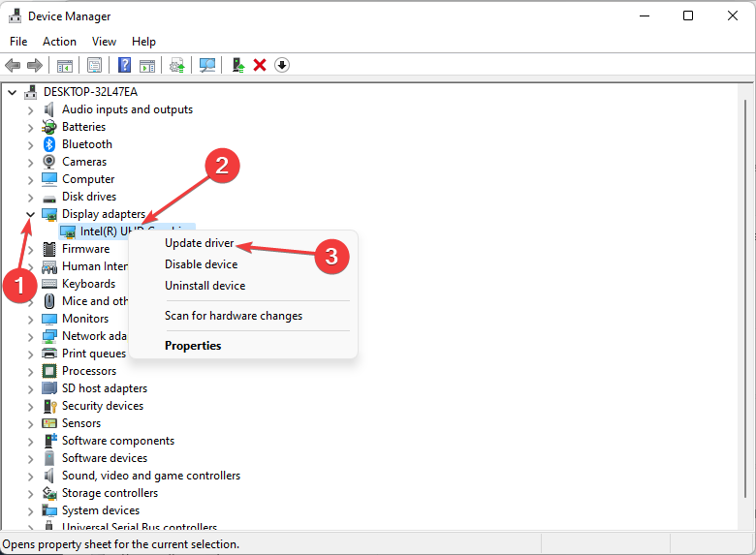
Task: Click the Firmware chip icon
Action: click(49, 249)
